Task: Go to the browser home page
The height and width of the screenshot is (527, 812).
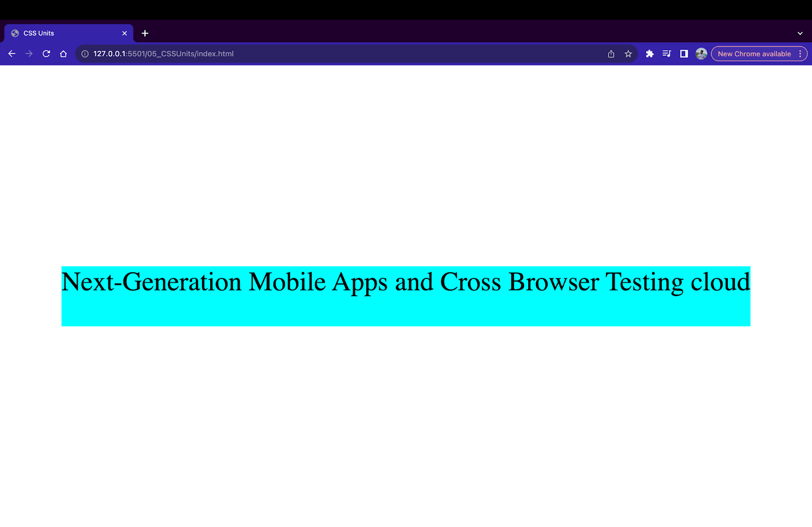Action: click(x=63, y=53)
